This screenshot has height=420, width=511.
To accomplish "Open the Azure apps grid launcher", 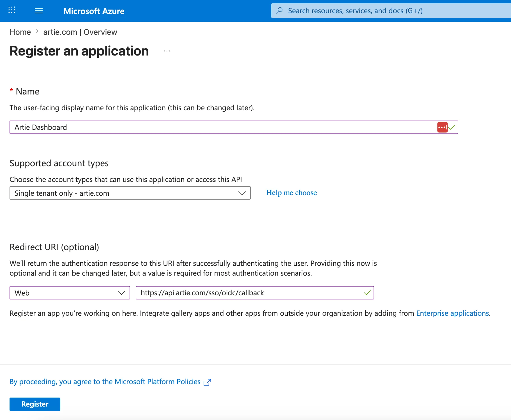I will pos(12,10).
